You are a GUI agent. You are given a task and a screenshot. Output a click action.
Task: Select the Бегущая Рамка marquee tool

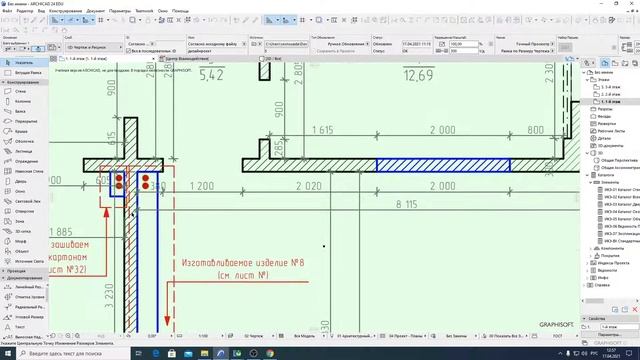pyautogui.click(x=24, y=73)
